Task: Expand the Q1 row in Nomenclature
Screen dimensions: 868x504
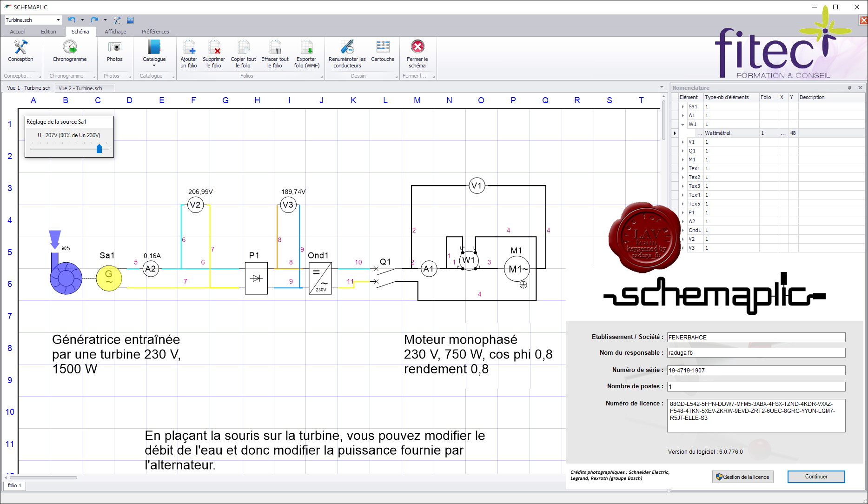Action: click(x=682, y=151)
